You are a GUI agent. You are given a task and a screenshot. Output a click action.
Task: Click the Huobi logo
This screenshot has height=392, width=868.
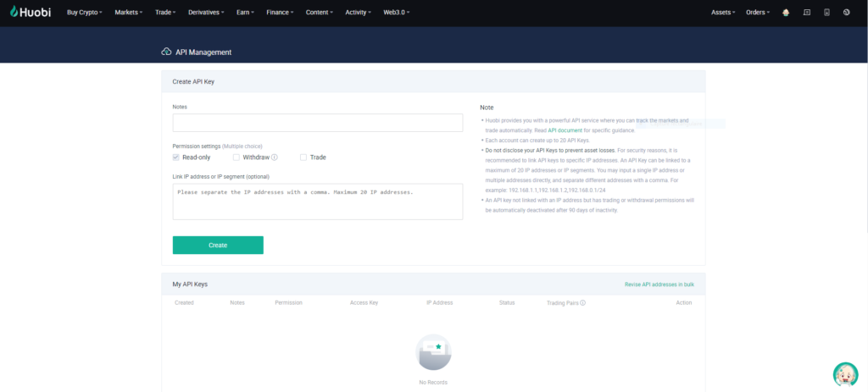pyautogui.click(x=33, y=13)
